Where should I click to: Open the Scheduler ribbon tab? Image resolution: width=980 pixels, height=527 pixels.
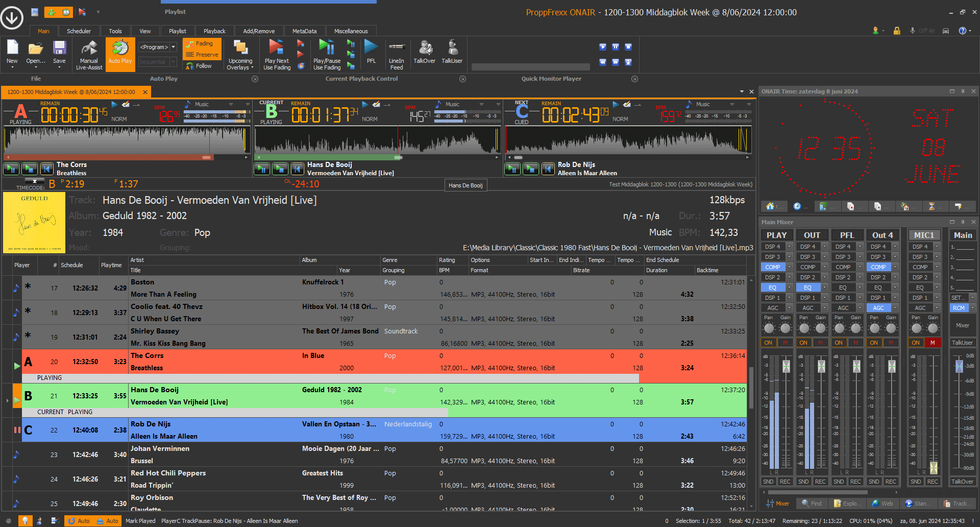(79, 31)
